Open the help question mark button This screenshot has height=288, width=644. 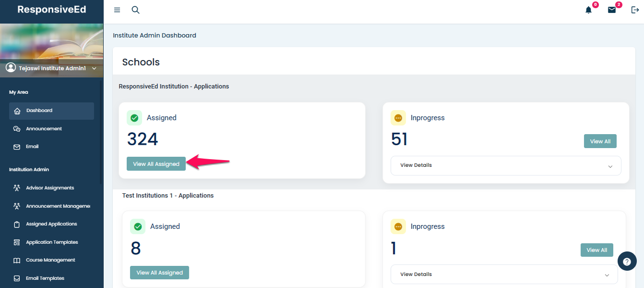pos(627,262)
